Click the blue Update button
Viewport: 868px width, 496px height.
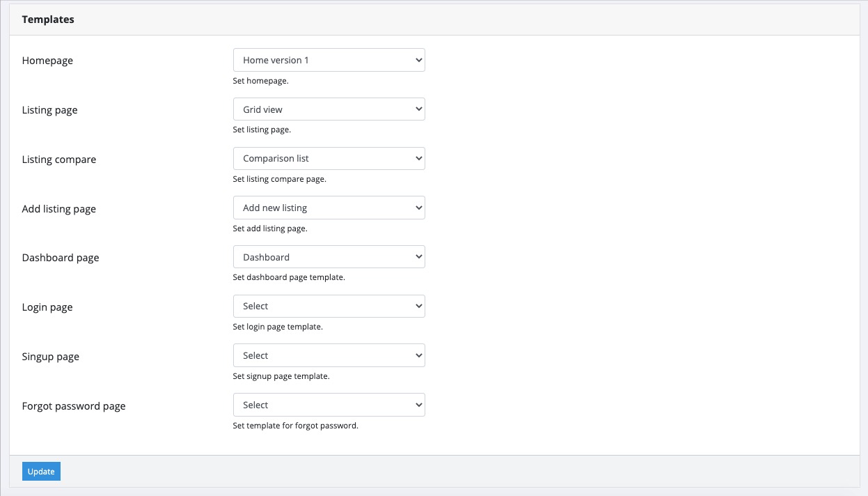pyautogui.click(x=41, y=472)
